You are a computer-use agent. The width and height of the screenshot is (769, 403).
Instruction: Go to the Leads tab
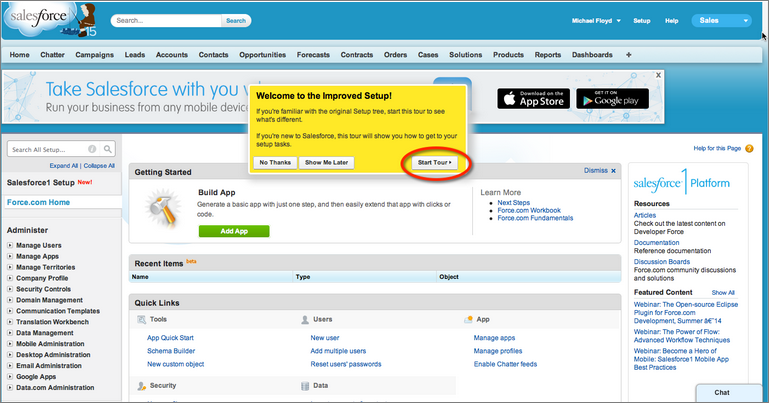(134, 55)
